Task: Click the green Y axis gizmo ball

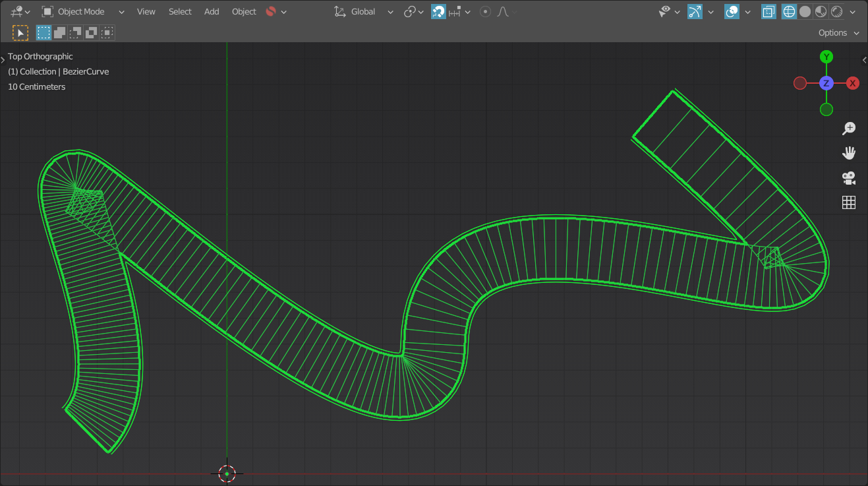Action: click(826, 57)
